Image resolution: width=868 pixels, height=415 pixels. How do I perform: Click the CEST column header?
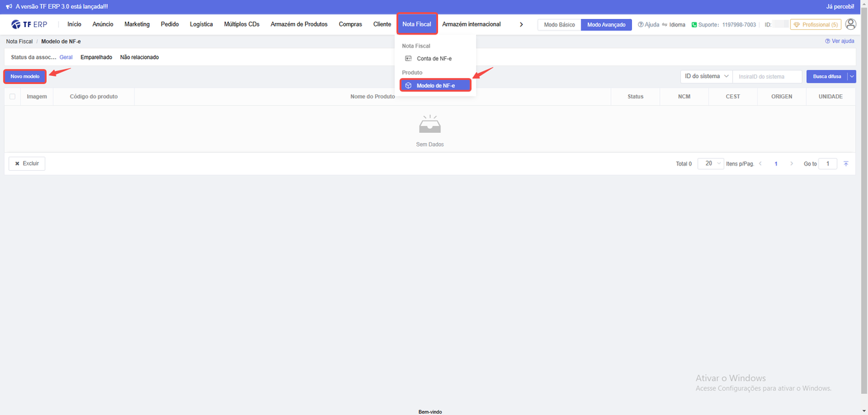[733, 97]
